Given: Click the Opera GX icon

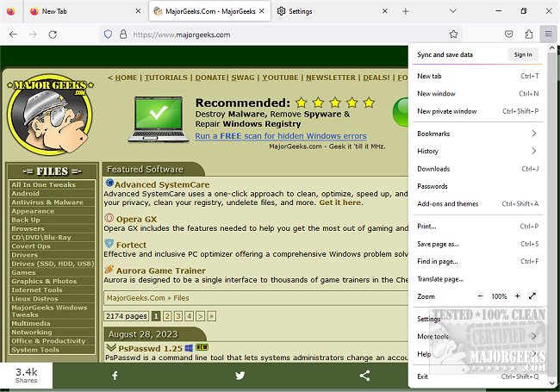Looking at the screenshot, I should pyautogui.click(x=109, y=218).
